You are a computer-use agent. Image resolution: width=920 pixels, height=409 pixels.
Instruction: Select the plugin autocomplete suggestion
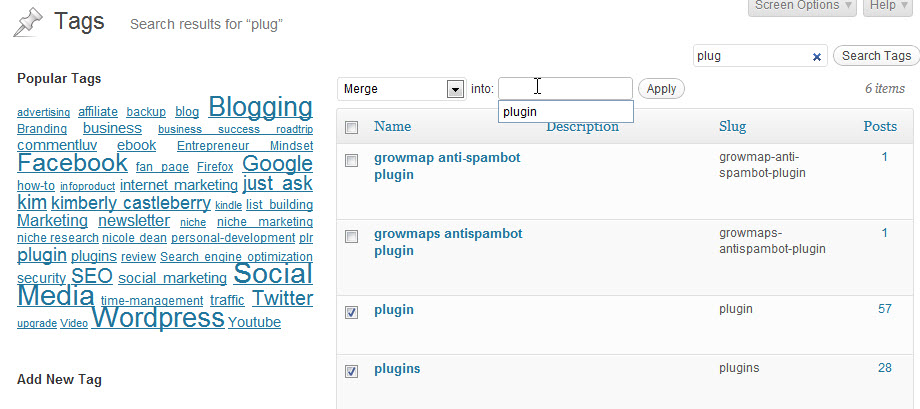click(x=566, y=111)
